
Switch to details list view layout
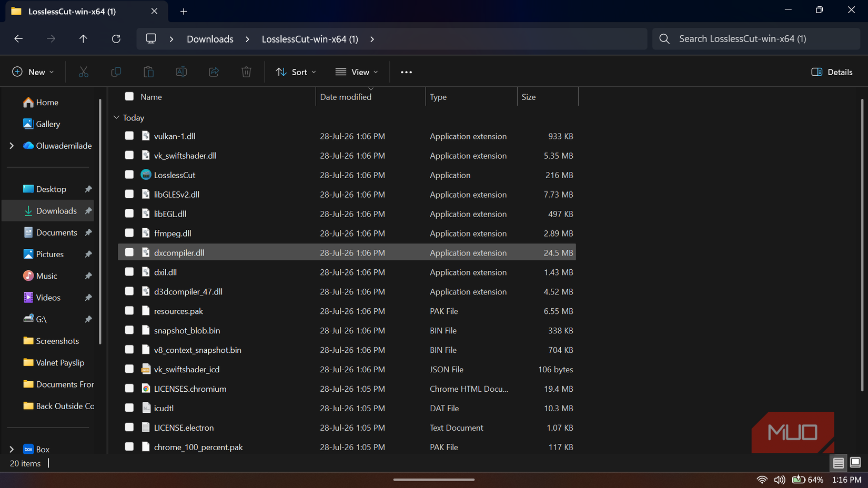[839, 463]
